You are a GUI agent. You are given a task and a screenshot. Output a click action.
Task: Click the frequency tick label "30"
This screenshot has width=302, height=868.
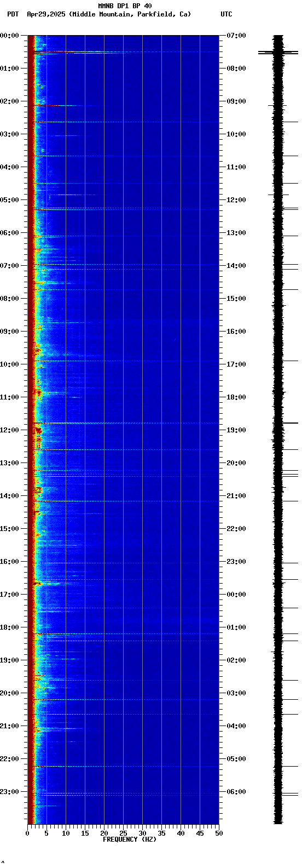point(142,833)
